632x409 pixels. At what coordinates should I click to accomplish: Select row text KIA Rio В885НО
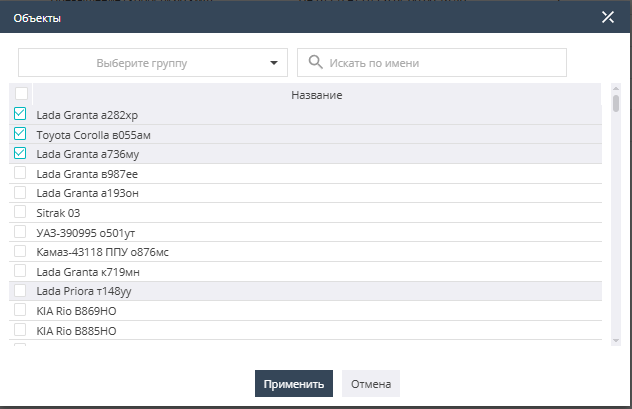pos(76,331)
